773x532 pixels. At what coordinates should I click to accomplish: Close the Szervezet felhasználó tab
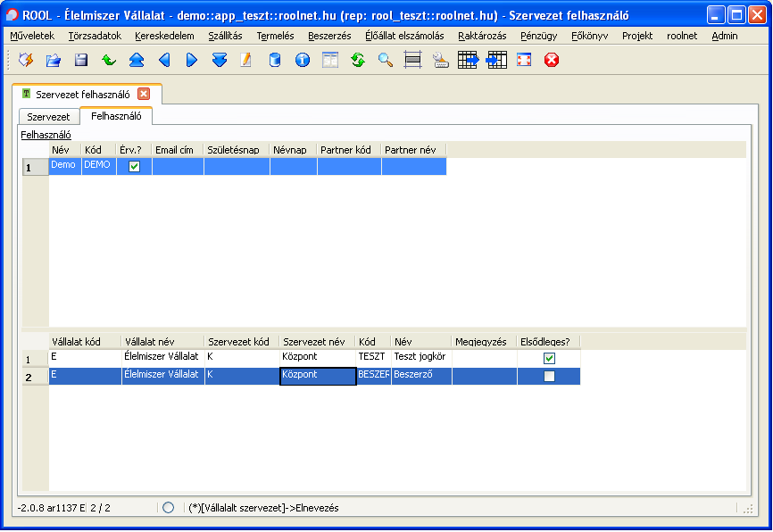(x=144, y=94)
